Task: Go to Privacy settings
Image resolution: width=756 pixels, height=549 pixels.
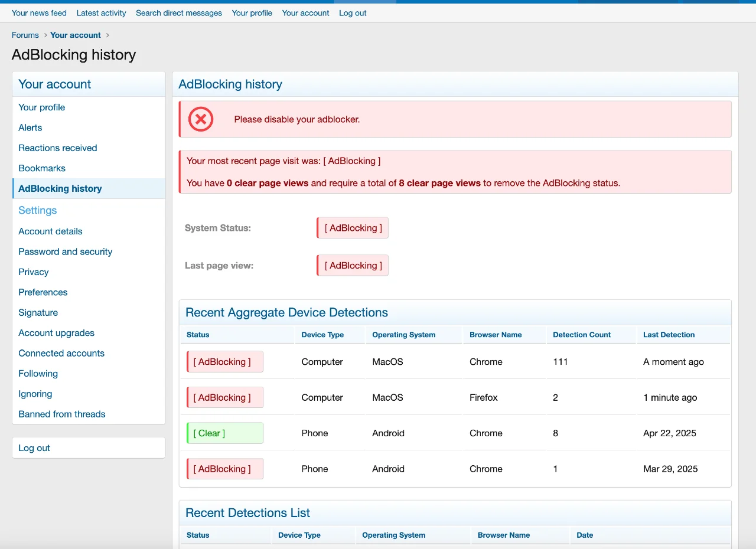Action: 34,272
